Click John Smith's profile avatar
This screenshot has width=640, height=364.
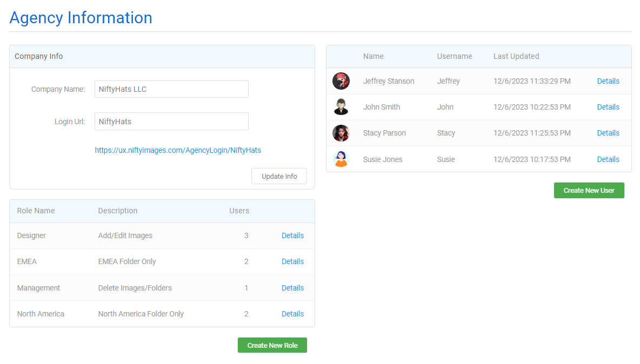341,106
